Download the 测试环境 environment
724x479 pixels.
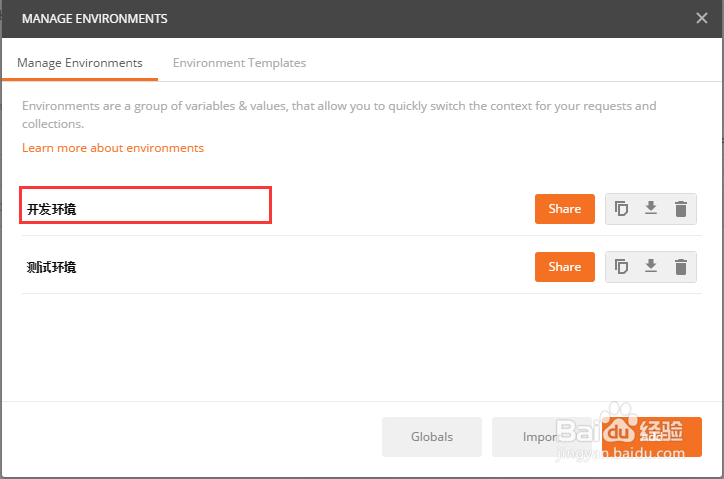click(651, 267)
